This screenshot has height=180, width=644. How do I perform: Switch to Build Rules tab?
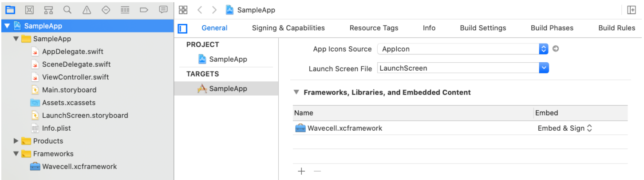coord(616,28)
